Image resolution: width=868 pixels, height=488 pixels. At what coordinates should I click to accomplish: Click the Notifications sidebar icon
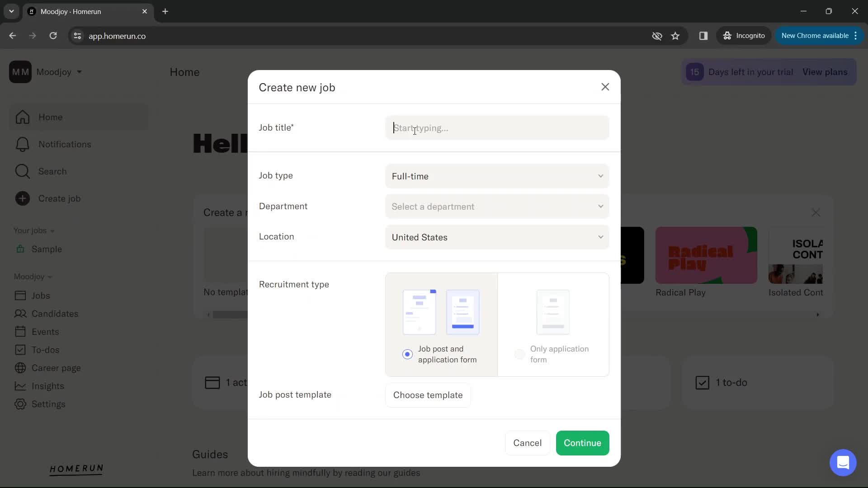click(x=23, y=144)
